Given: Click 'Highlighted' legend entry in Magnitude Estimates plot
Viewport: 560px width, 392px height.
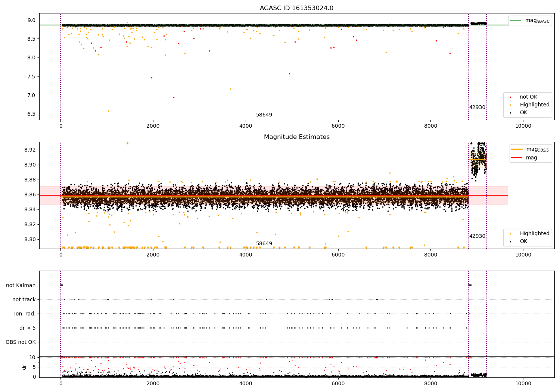Looking at the screenshot, I should (x=535, y=234).
